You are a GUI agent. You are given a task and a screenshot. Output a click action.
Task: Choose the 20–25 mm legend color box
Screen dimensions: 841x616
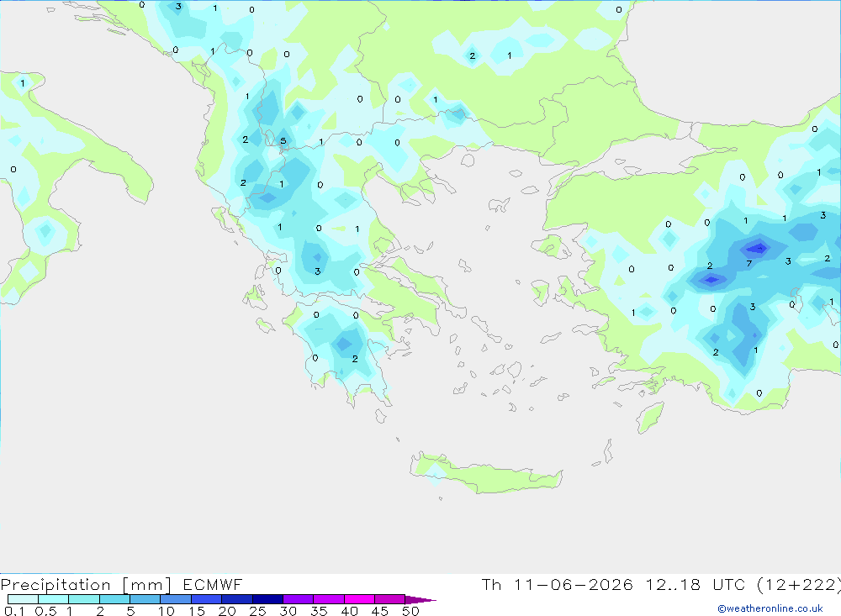click(x=237, y=599)
